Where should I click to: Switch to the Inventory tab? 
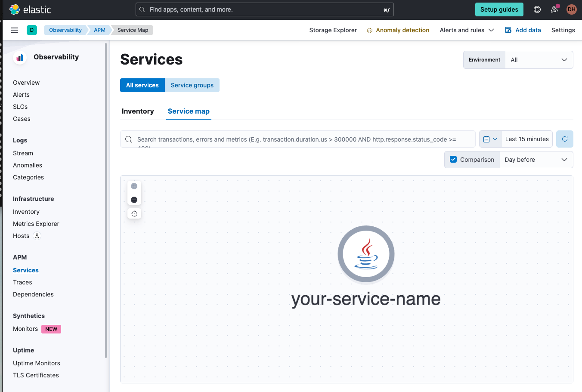[138, 111]
